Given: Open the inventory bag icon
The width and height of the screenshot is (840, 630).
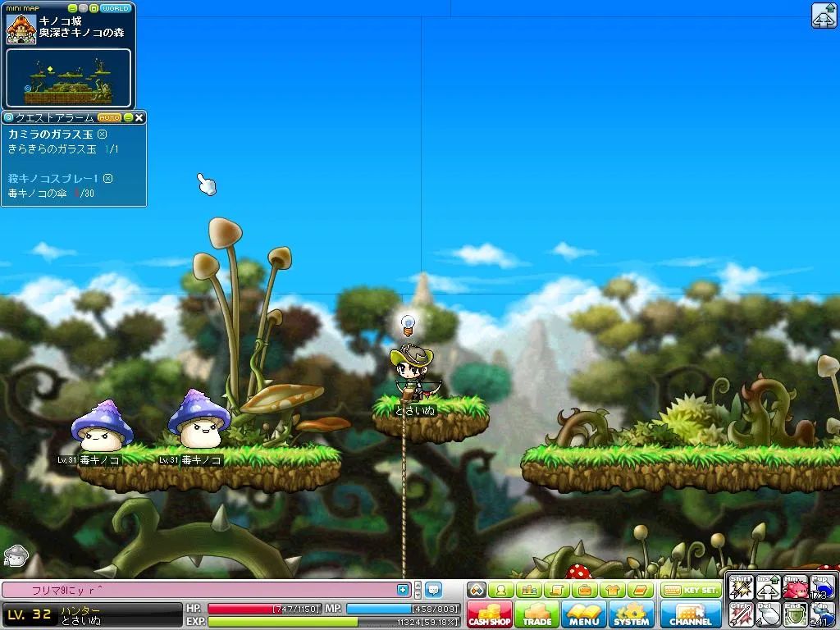Looking at the screenshot, I should pos(584,590).
